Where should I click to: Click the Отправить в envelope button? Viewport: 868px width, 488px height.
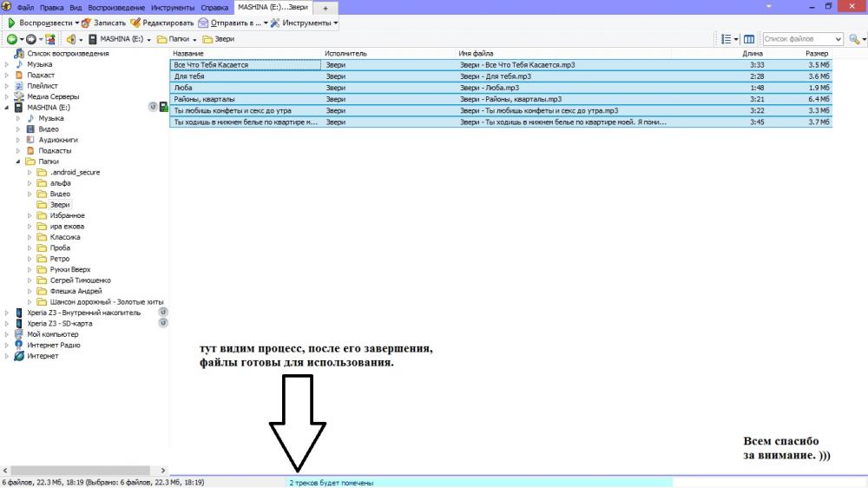[x=230, y=23]
